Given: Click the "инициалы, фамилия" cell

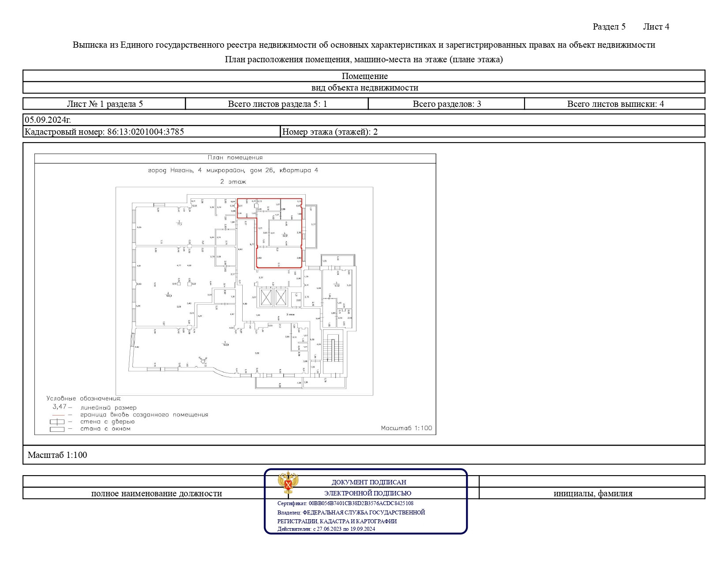Looking at the screenshot, I should (x=593, y=493).
